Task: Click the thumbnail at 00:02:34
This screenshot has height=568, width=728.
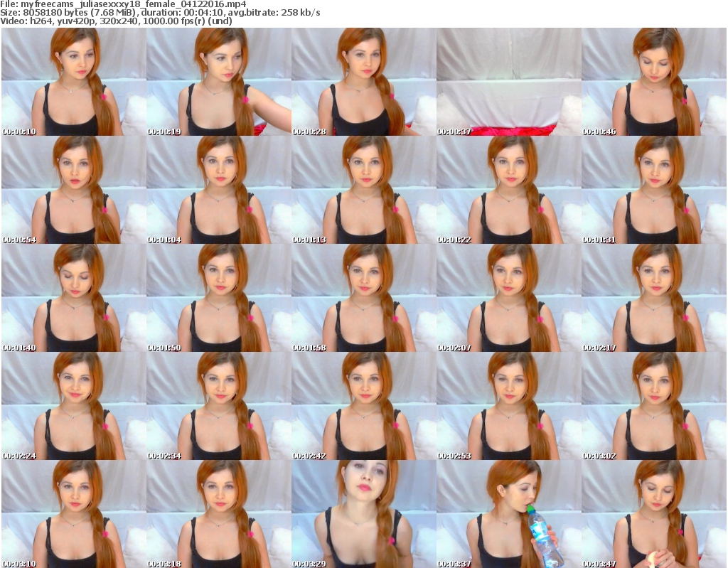Action: pyautogui.click(x=218, y=406)
